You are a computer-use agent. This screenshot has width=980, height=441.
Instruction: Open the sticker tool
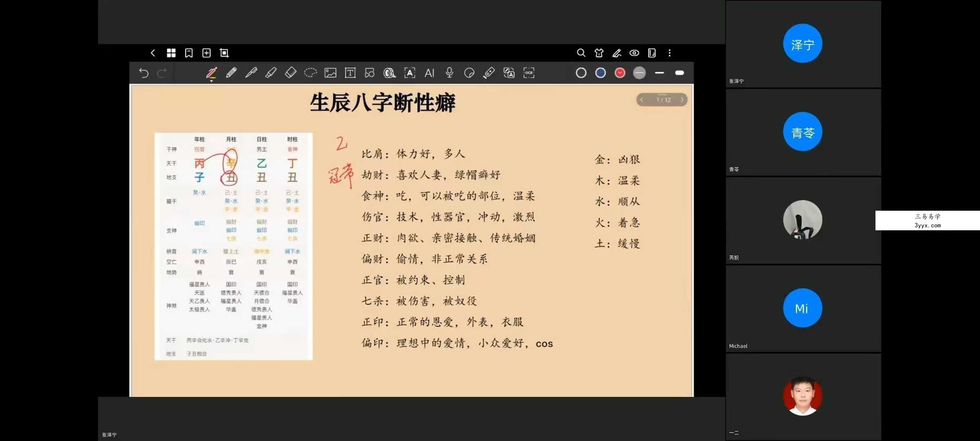[x=469, y=73]
